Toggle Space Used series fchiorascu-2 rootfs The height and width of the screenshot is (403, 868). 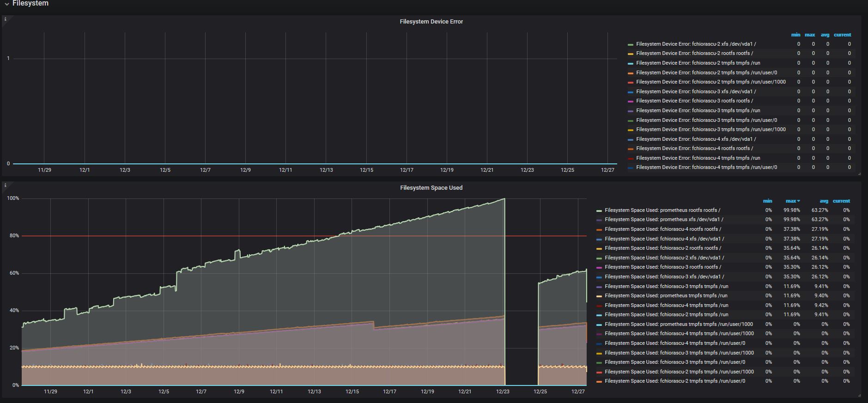click(663, 248)
